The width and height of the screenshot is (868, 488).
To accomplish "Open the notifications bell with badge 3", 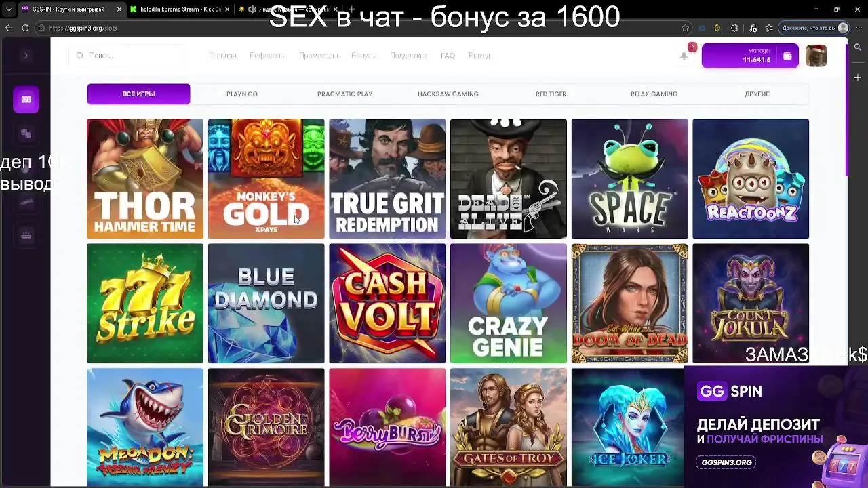I will tap(684, 56).
